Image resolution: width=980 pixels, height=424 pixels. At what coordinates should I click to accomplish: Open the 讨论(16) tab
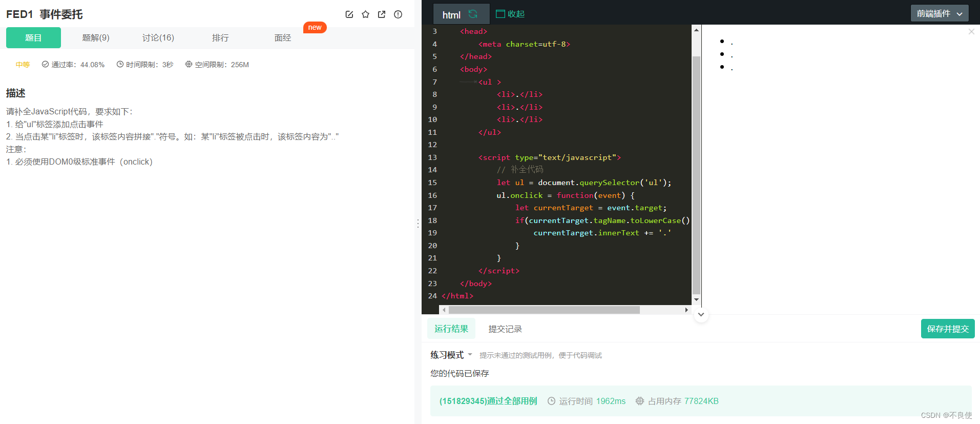[158, 37]
